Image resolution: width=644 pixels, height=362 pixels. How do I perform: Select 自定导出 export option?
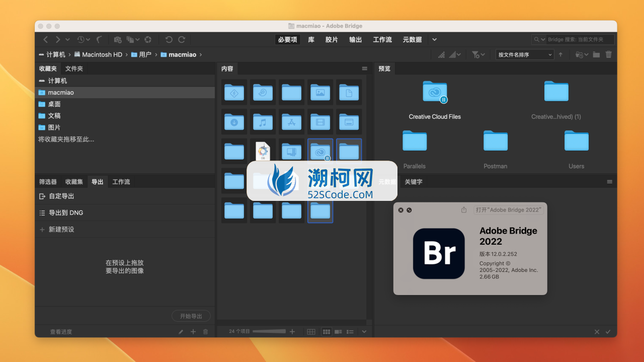point(125,196)
